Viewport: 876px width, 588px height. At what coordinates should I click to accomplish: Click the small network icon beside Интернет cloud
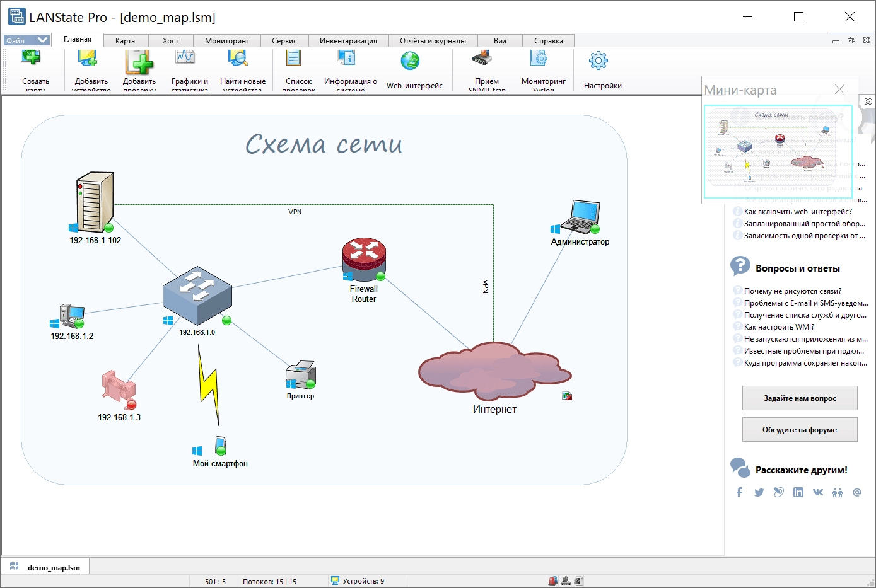pyautogui.click(x=567, y=396)
